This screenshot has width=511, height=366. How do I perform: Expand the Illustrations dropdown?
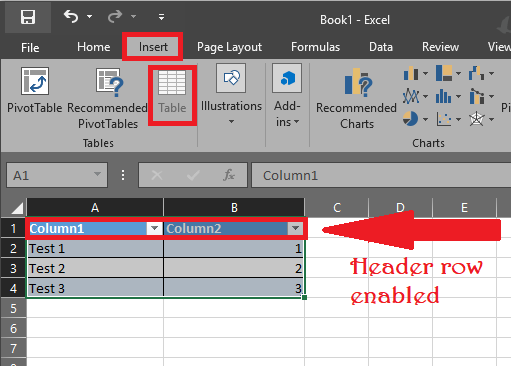point(231,122)
